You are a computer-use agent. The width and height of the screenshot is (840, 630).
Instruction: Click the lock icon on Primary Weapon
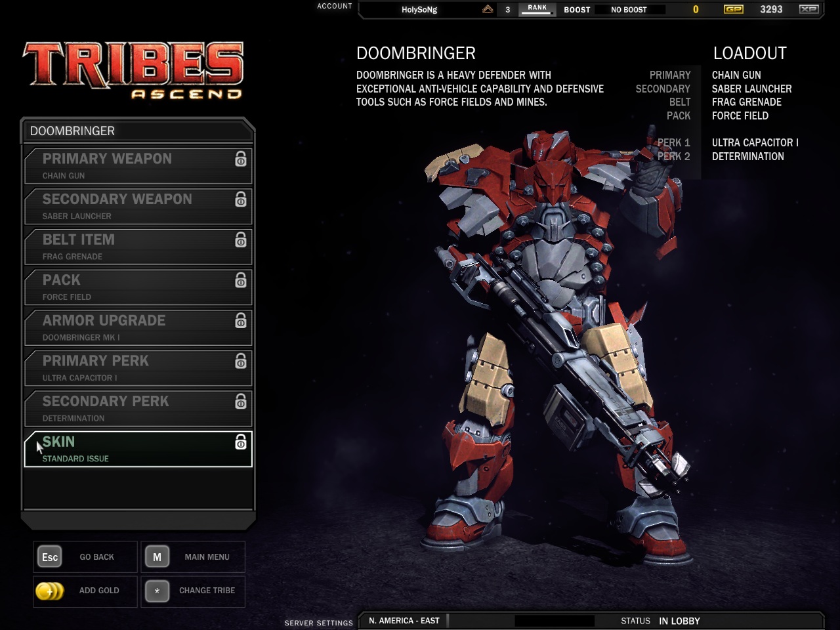pos(241,159)
